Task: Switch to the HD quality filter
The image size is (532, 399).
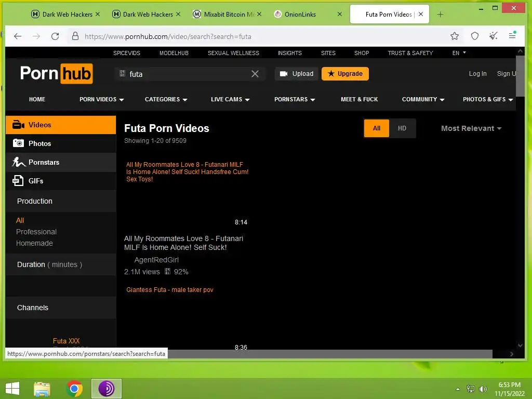Action: point(402,128)
